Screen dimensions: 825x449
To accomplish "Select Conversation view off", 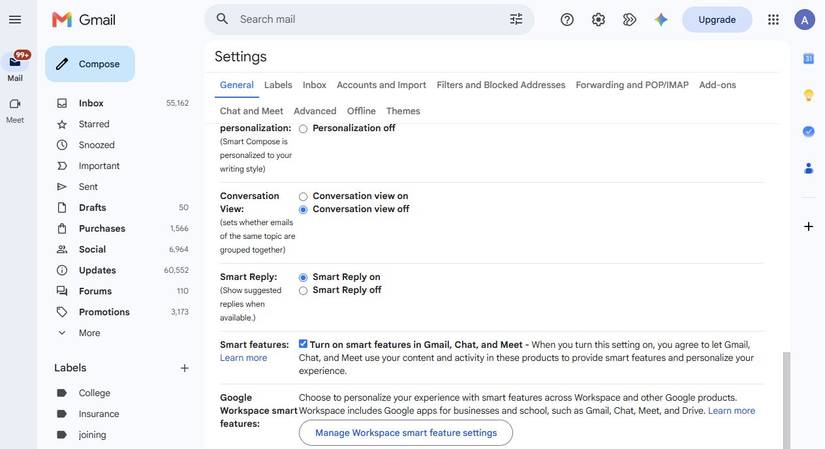I will point(303,209).
